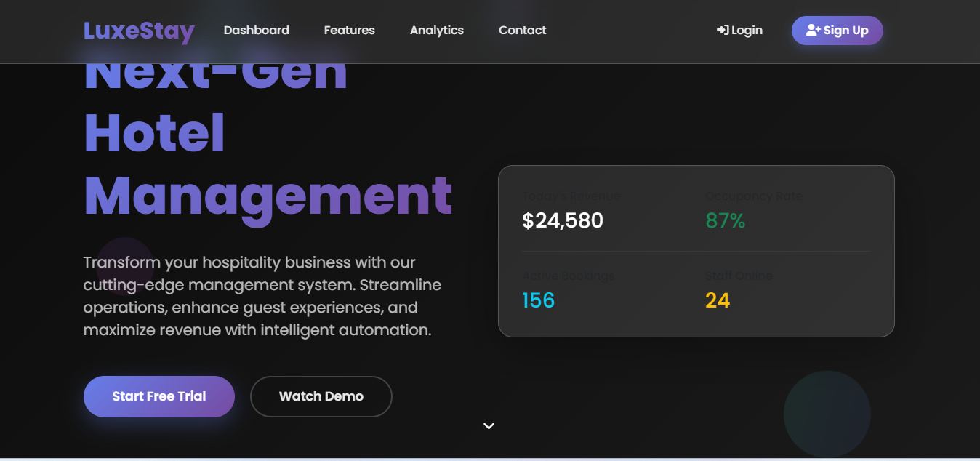Click the circular decorative graphic bottom right
This screenshot has width=980, height=461.
[827, 414]
